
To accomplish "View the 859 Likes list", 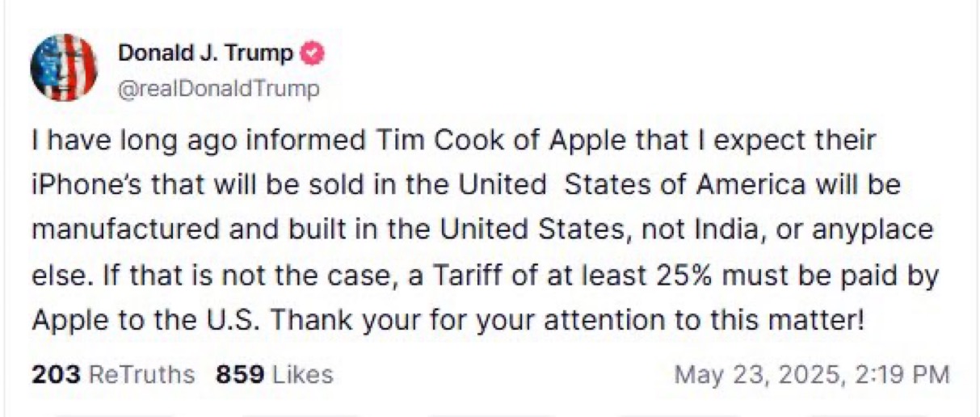I will point(275,375).
